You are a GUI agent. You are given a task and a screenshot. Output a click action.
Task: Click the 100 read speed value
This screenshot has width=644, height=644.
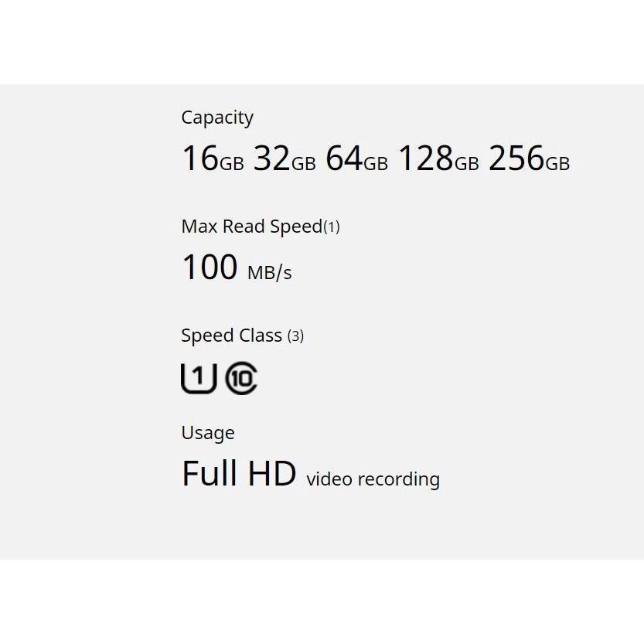(210, 267)
